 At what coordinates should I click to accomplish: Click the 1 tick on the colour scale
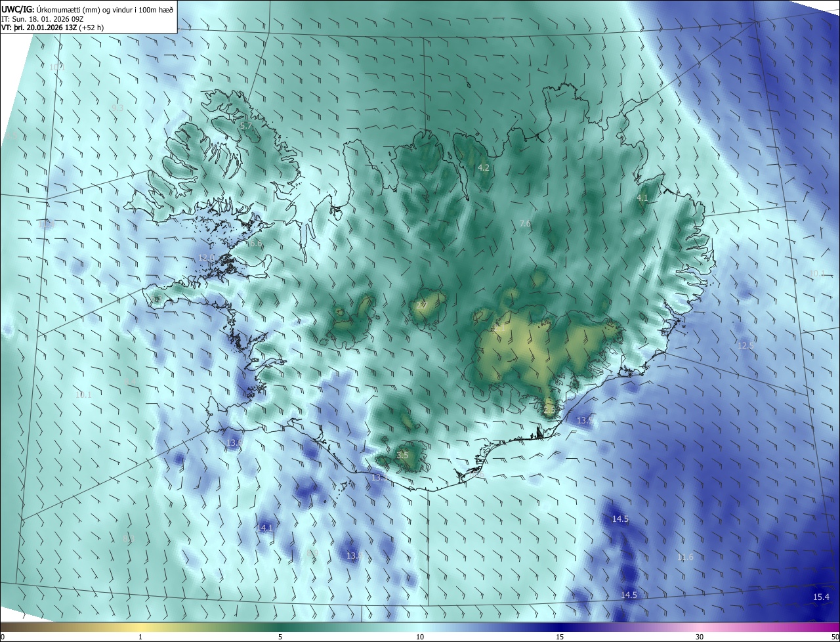[140, 637]
